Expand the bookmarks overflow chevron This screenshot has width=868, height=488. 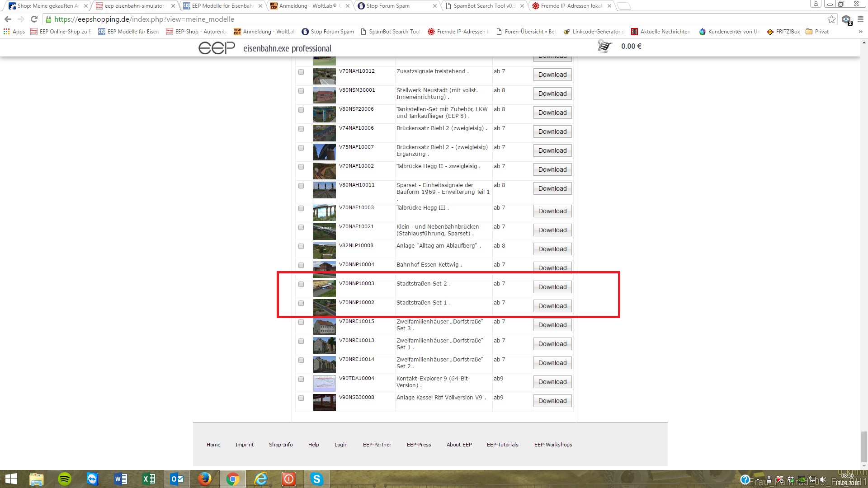tap(860, 32)
